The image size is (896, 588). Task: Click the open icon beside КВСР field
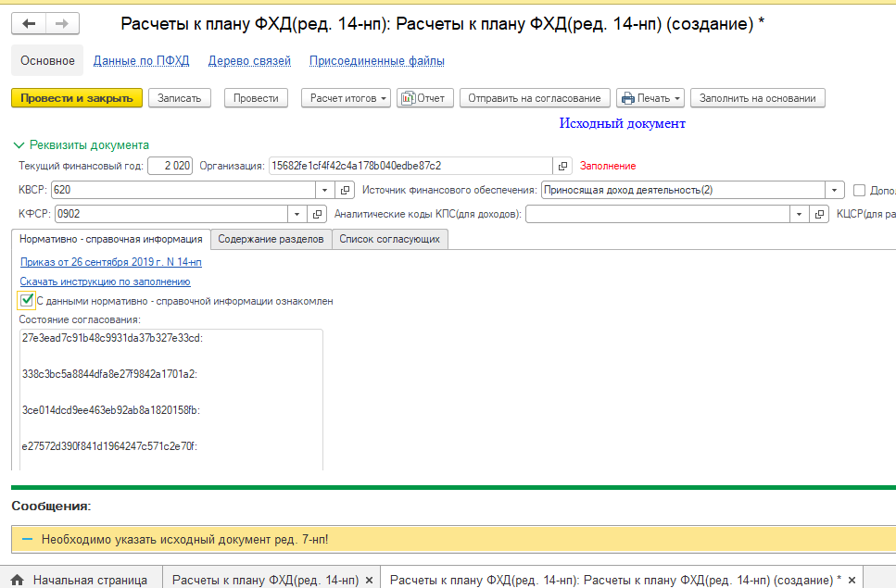[x=344, y=190]
